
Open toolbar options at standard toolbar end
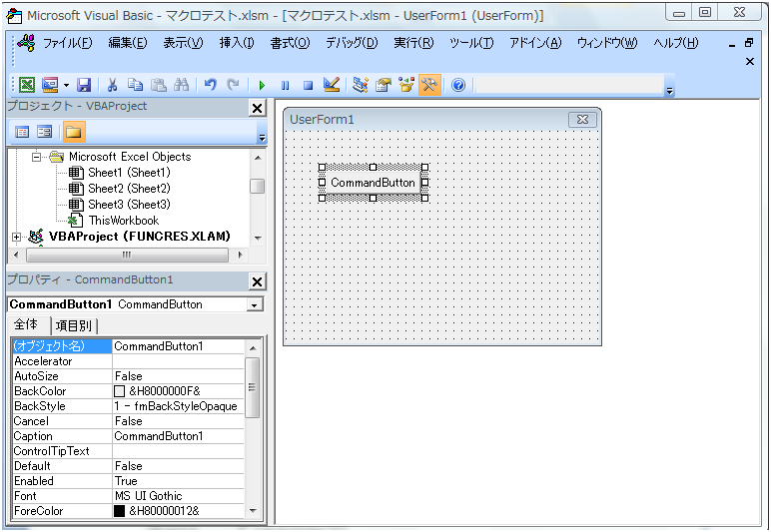[669, 91]
